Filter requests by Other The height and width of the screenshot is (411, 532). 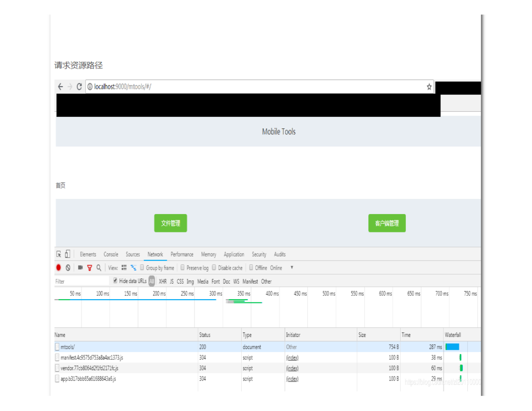coord(266,282)
